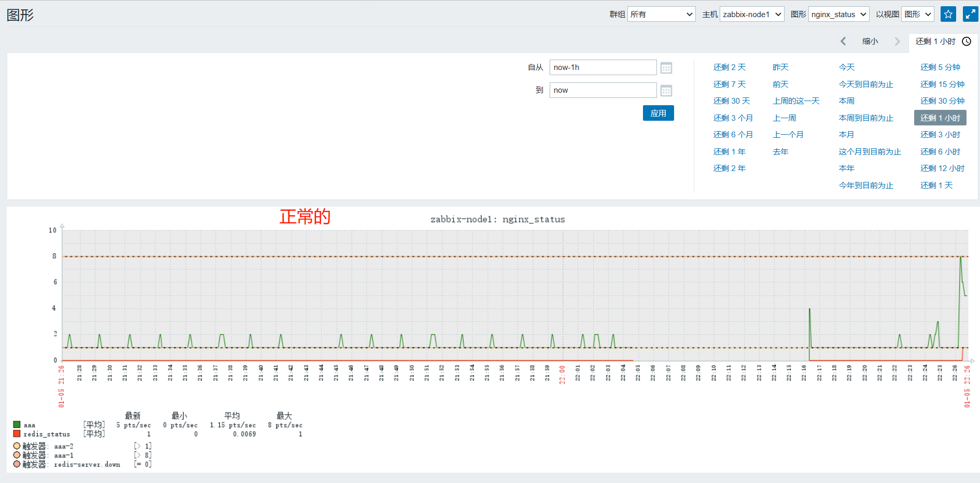Select 本周 time range
Screen dimensions: 980x483
point(847,101)
